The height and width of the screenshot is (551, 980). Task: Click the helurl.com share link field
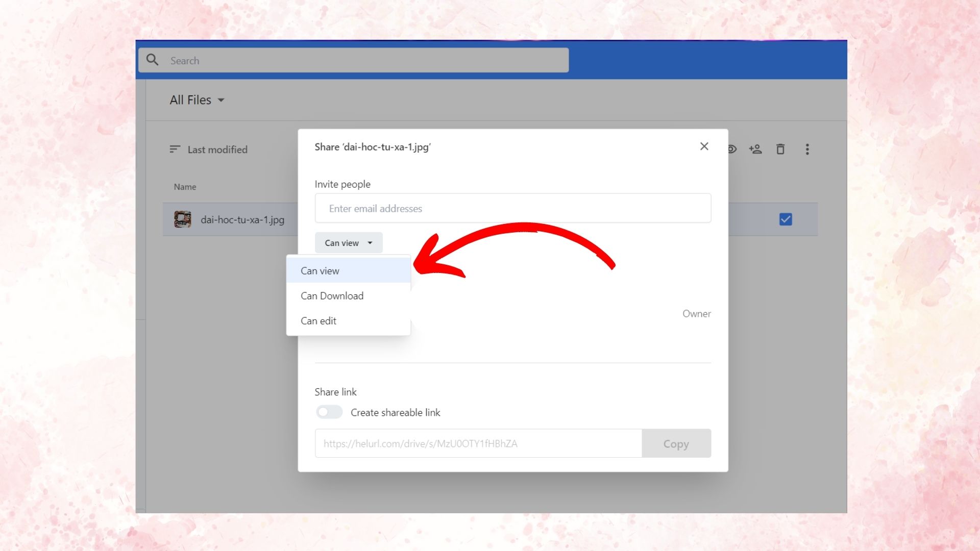[478, 443]
